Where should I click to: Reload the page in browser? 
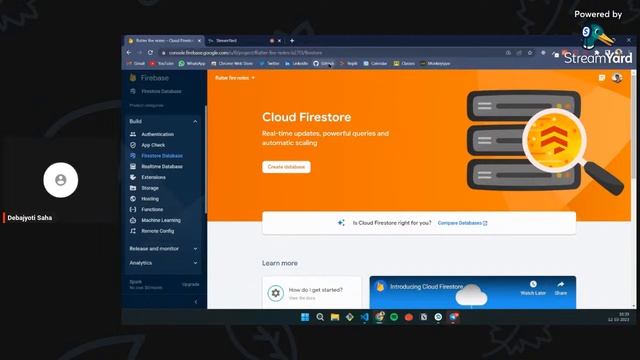[150, 53]
